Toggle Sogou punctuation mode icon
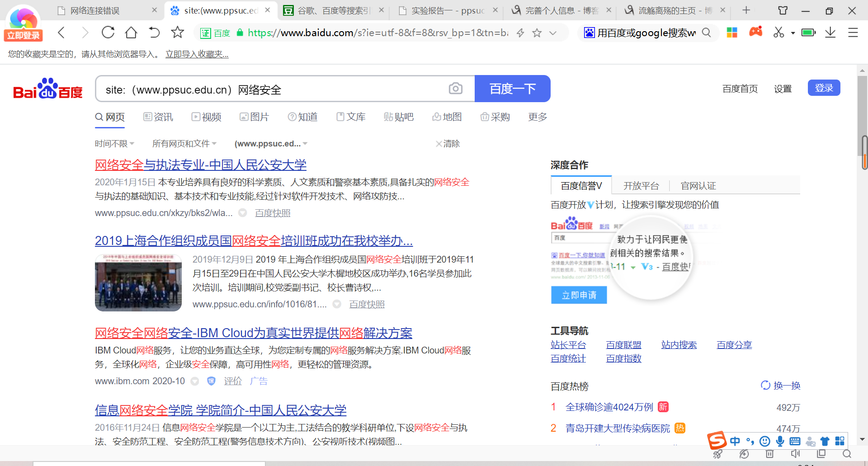This screenshot has width=868, height=466. (750, 441)
